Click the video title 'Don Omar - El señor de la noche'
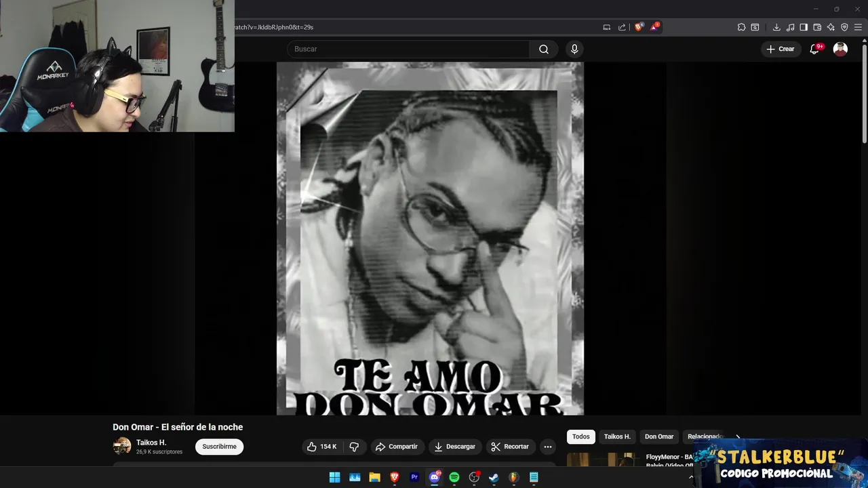 (178, 427)
